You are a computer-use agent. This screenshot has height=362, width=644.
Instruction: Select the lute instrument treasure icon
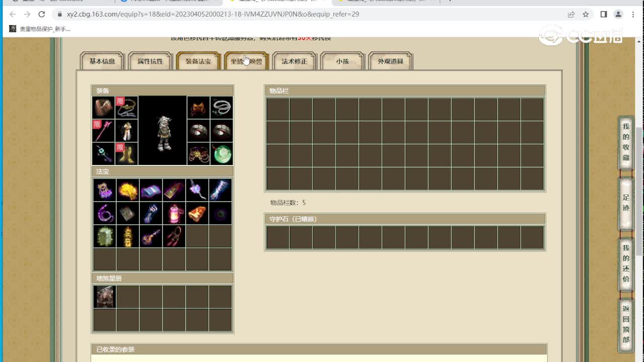pyautogui.click(x=151, y=236)
